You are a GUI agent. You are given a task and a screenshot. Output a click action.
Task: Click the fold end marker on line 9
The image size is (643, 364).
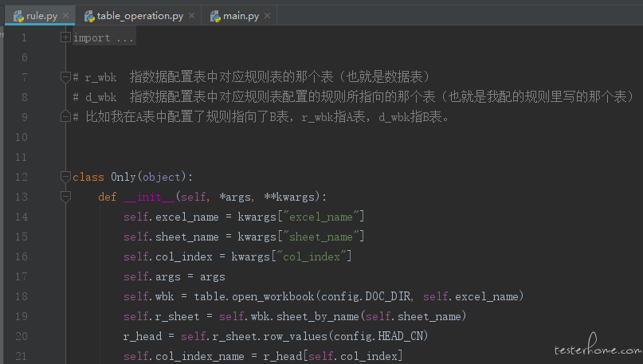click(x=65, y=116)
